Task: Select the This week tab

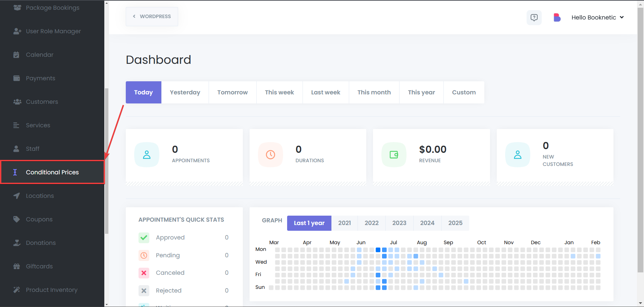Action: pos(279,92)
